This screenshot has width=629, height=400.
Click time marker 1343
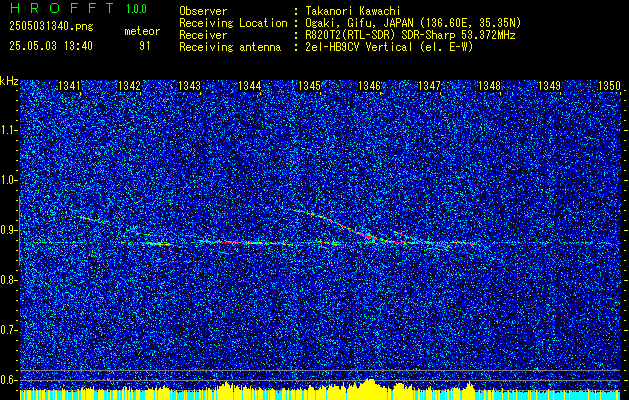coord(189,86)
